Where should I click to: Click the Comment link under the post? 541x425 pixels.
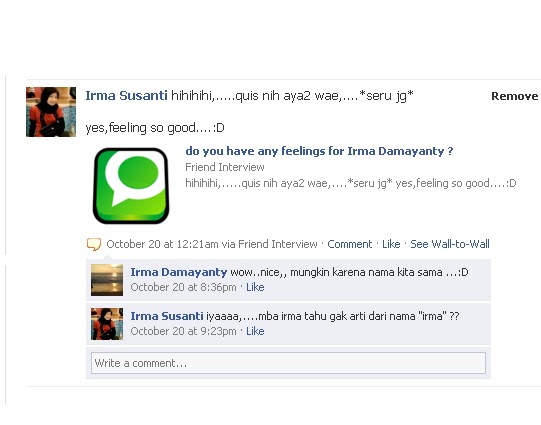click(350, 244)
